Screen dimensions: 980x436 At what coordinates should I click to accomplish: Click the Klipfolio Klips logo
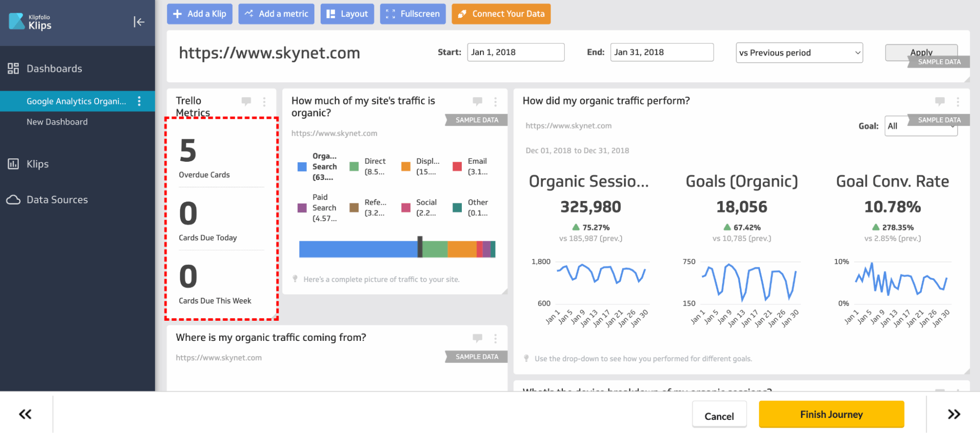30,22
